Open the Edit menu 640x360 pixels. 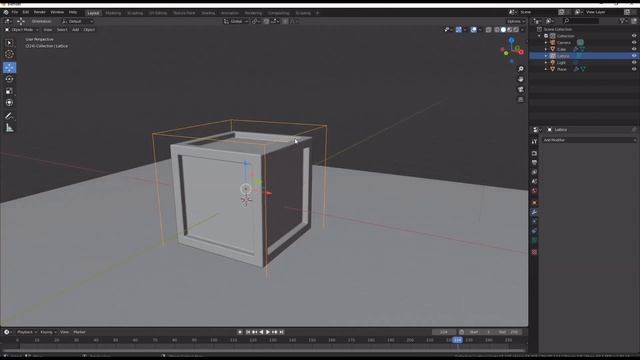click(x=26, y=12)
